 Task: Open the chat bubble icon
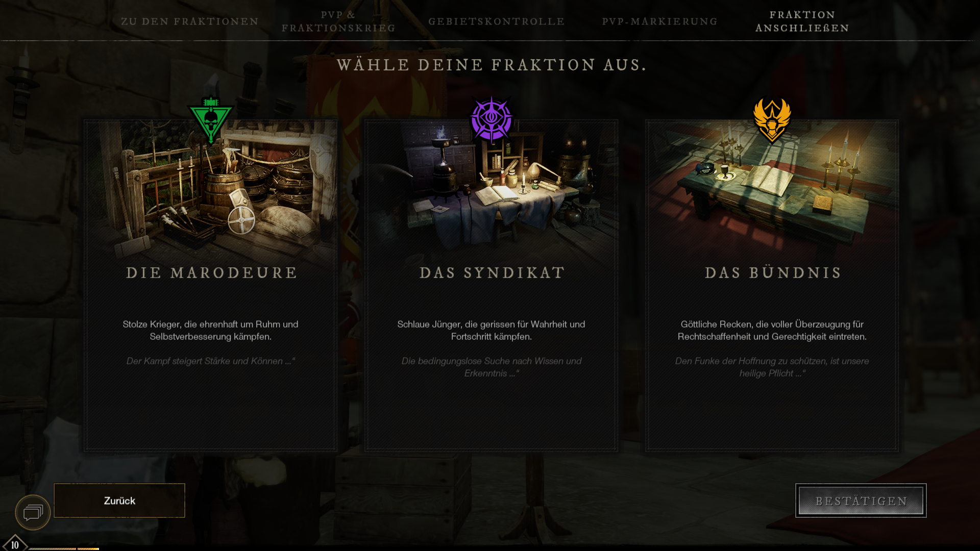point(33,512)
